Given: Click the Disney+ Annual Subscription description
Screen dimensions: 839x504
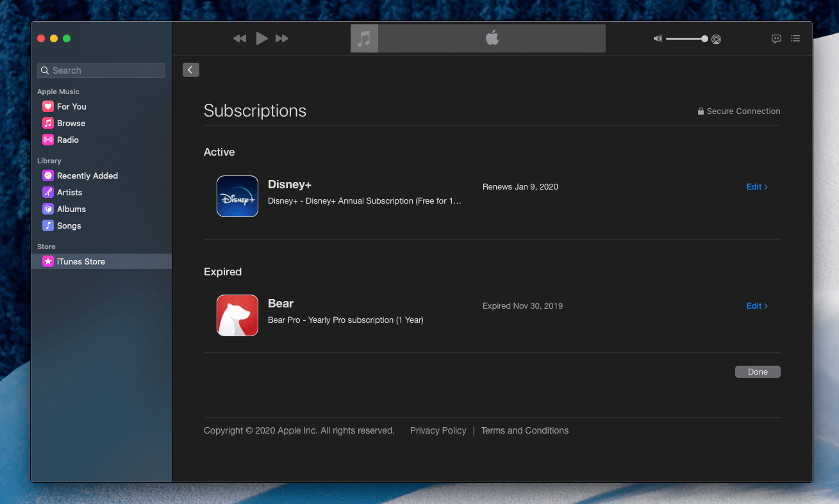Looking at the screenshot, I should pos(365,201).
